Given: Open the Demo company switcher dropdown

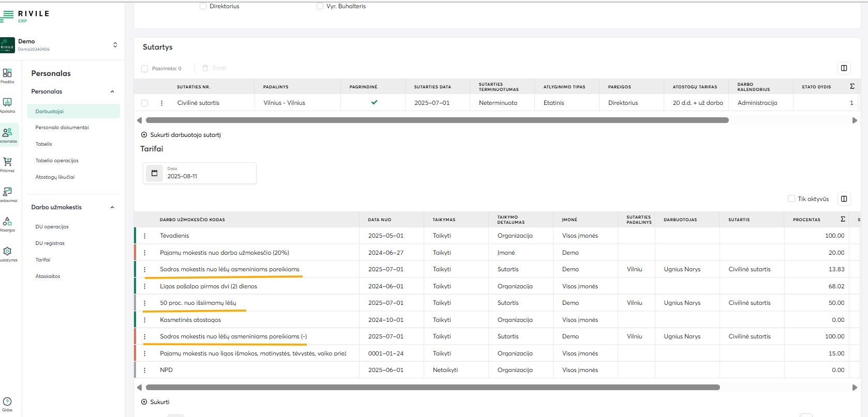Looking at the screenshot, I should 115,45.
